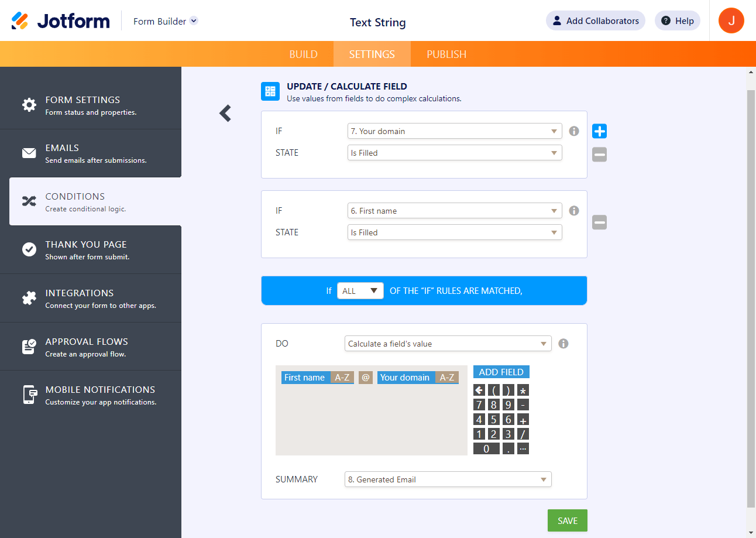Open the more options ellipsis key
The height and width of the screenshot is (538, 756).
(x=523, y=449)
